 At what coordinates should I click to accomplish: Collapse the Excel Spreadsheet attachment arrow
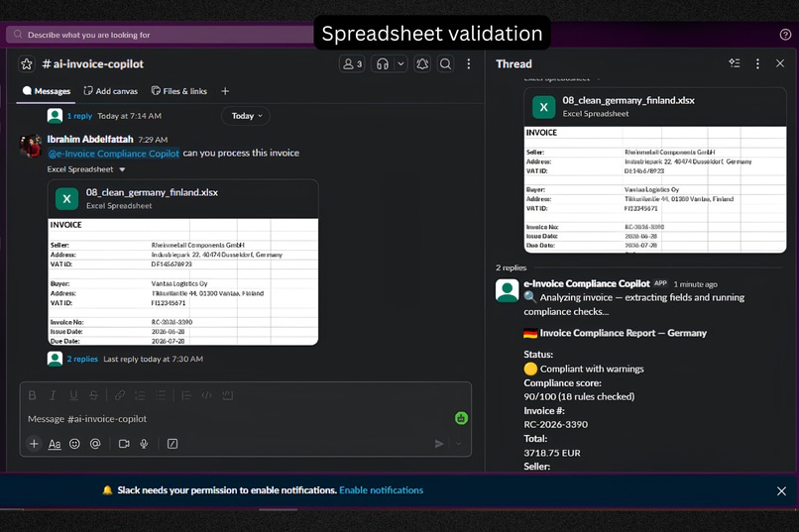(122, 169)
